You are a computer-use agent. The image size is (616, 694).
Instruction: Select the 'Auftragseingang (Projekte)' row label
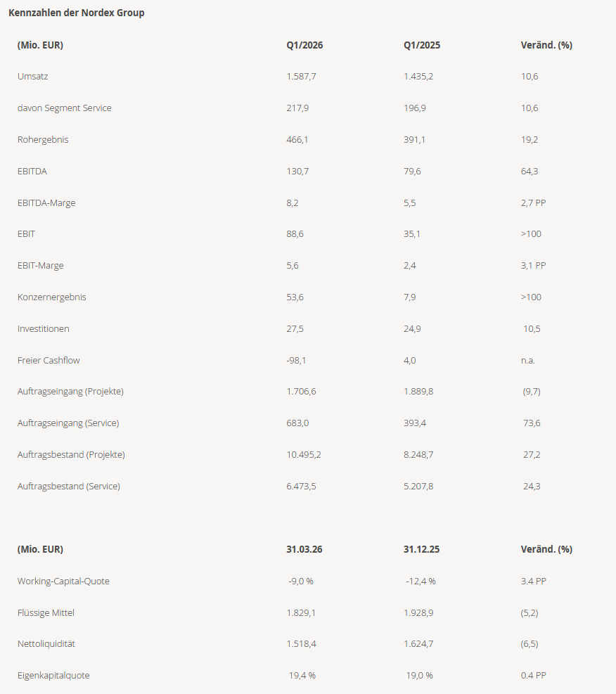pos(70,391)
